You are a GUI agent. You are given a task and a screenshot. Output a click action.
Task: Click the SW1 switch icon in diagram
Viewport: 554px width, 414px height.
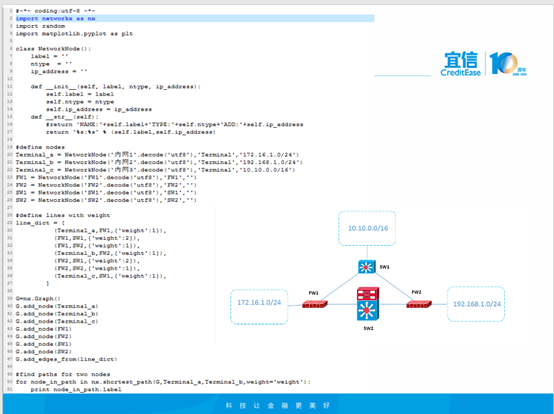tap(367, 267)
